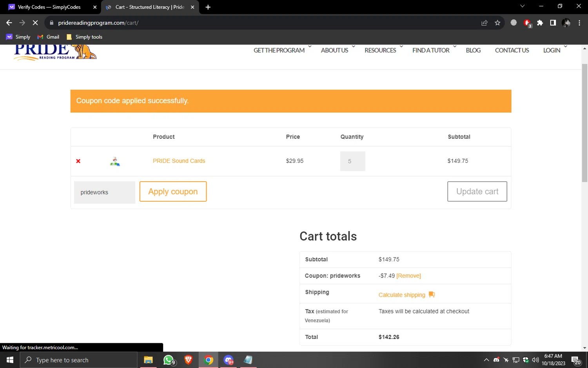Open Chrome's three-dot menu
Image resolution: width=588 pixels, height=368 pixels.
(579, 23)
